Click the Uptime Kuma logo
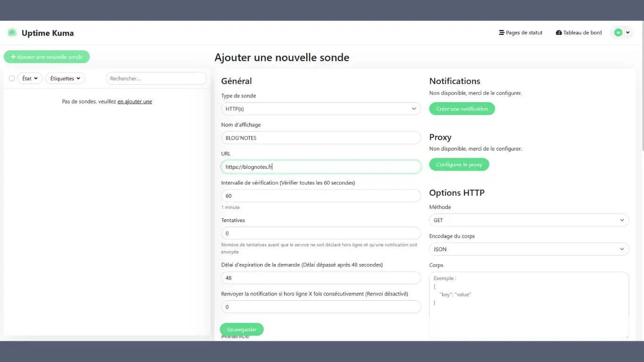Screen dimensions: 644x362 (13, 33)
